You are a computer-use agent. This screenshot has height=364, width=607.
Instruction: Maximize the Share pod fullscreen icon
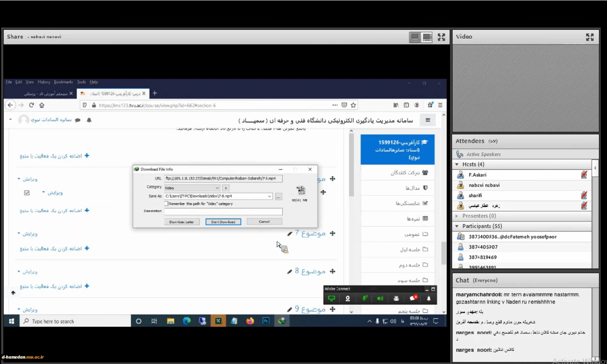pos(442,37)
